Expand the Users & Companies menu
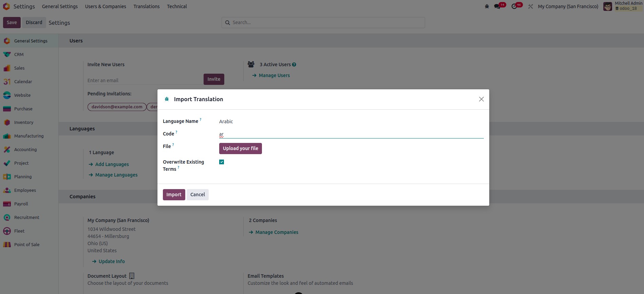 [106, 6]
